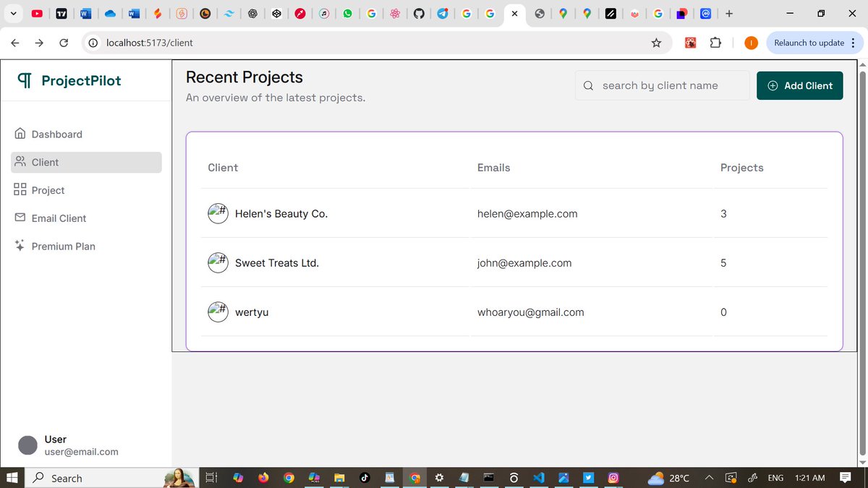Switch to the YouTube tab

point(37,13)
